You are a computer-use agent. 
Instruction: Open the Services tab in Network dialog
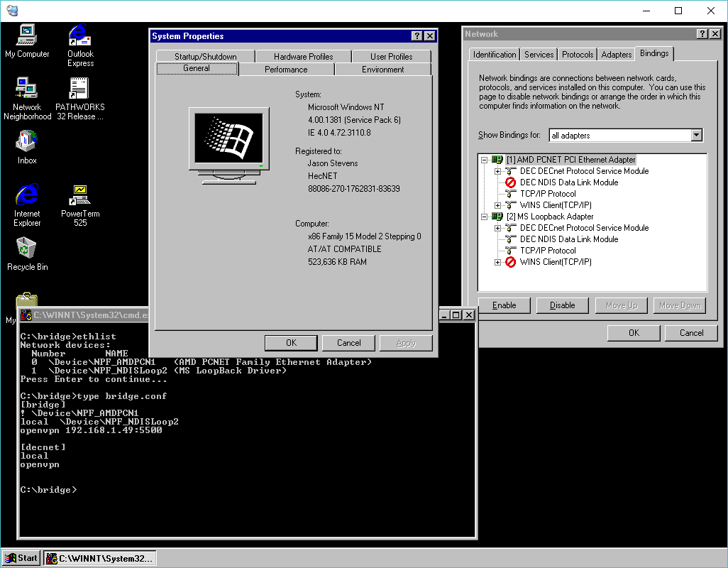pos(539,55)
